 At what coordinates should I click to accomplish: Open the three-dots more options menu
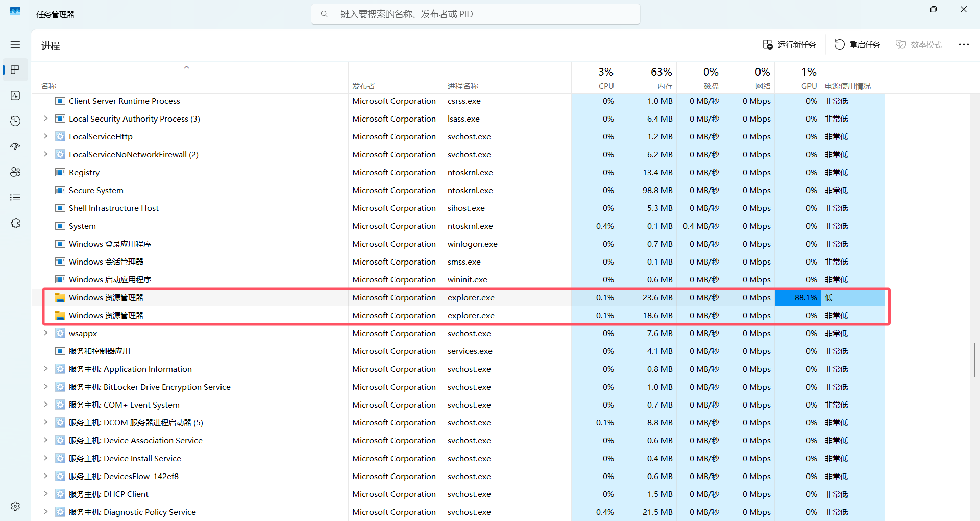(964, 45)
